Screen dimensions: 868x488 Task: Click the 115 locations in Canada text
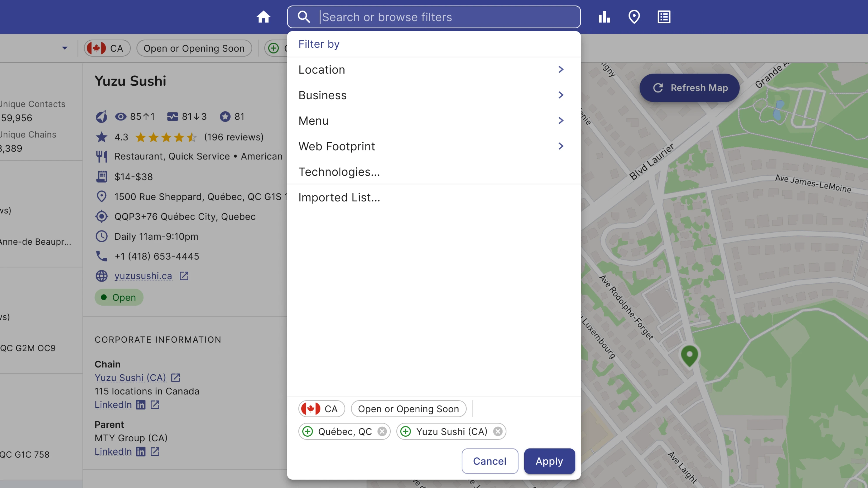147,391
